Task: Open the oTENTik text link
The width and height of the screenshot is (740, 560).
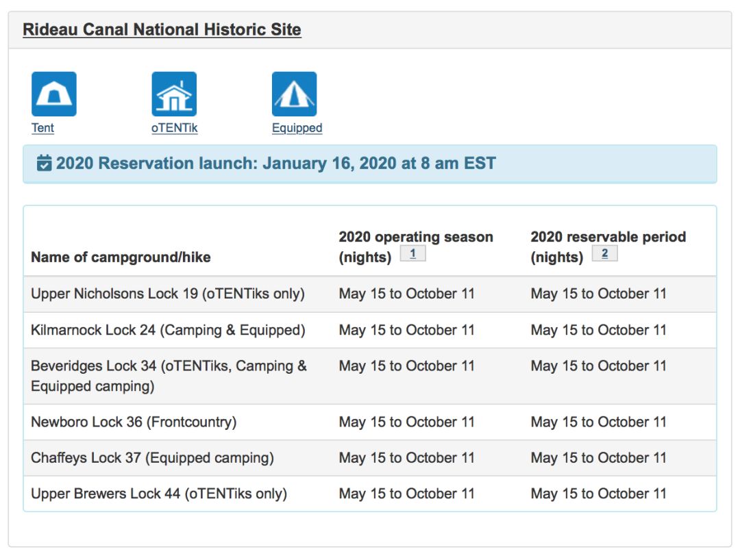Action: tap(174, 128)
